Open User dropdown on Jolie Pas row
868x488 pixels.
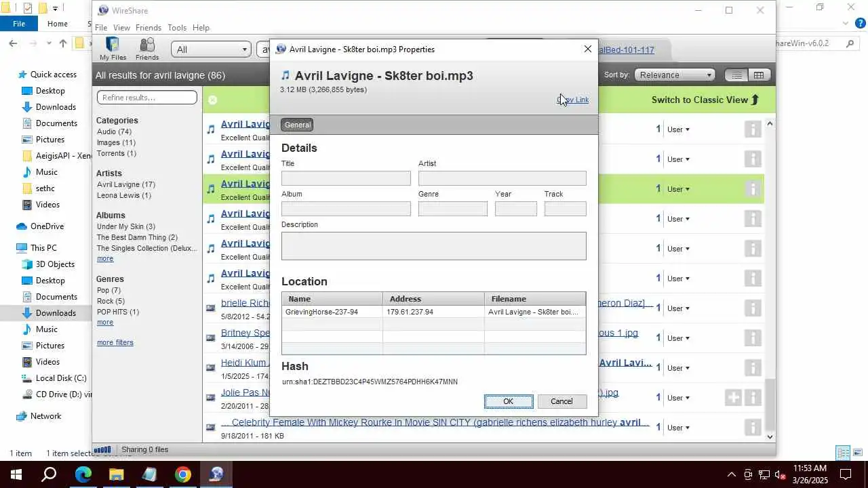(x=678, y=398)
